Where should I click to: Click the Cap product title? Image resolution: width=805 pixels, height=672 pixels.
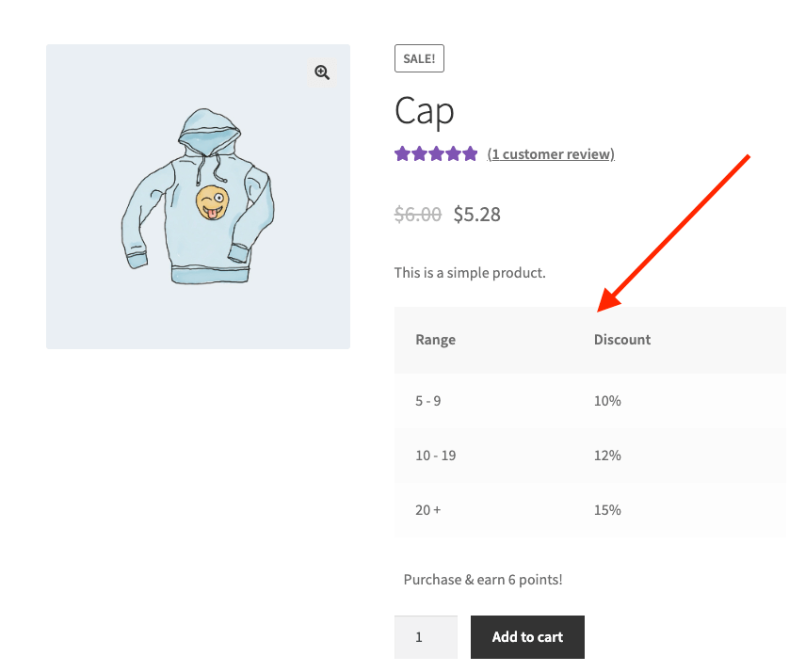(x=425, y=111)
